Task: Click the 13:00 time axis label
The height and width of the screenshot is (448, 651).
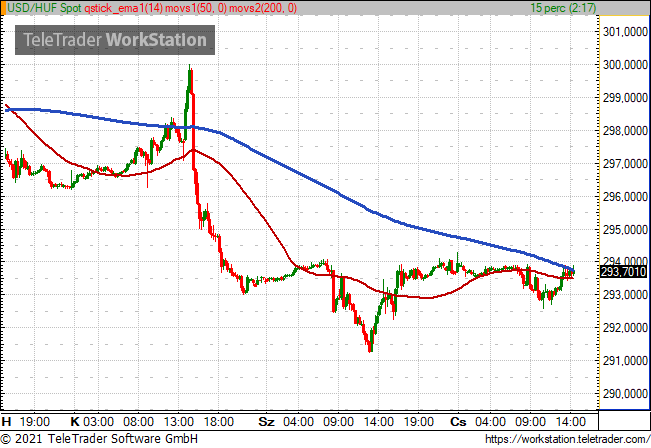Action: (x=179, y=422)
